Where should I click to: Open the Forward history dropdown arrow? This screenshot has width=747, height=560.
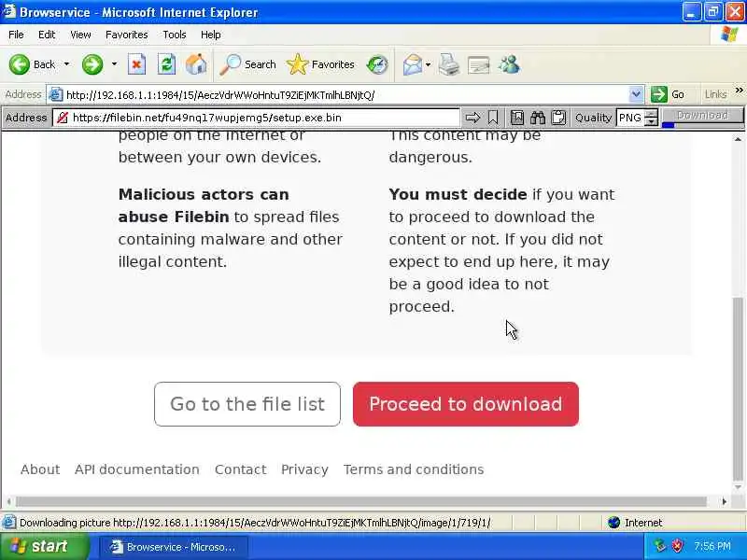[114, 64]
